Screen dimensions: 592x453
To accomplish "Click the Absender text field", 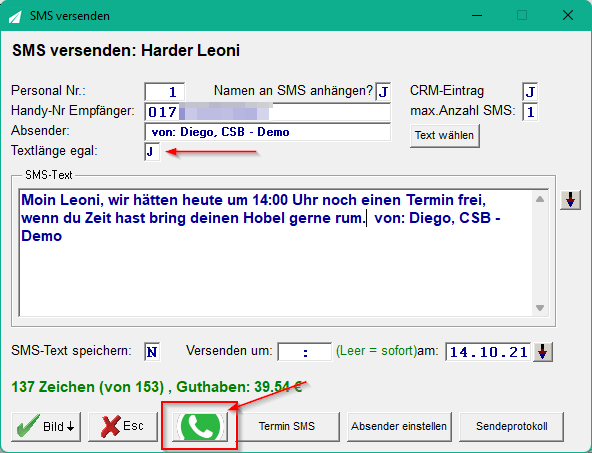I will click(268, 132).
